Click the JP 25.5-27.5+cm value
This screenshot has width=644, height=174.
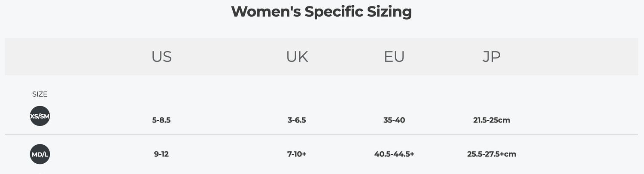(492, 154)
